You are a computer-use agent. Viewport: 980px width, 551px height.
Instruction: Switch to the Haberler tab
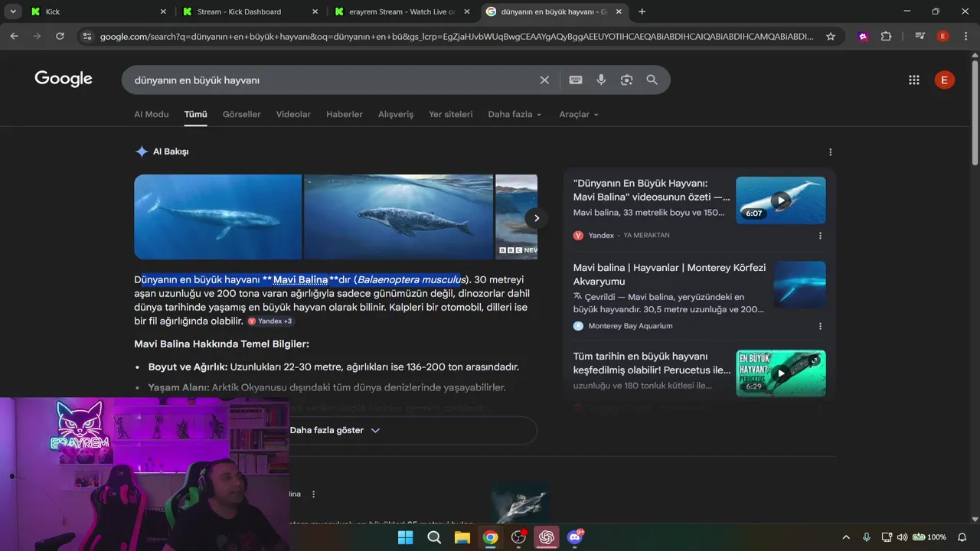(x=345, y=114)
